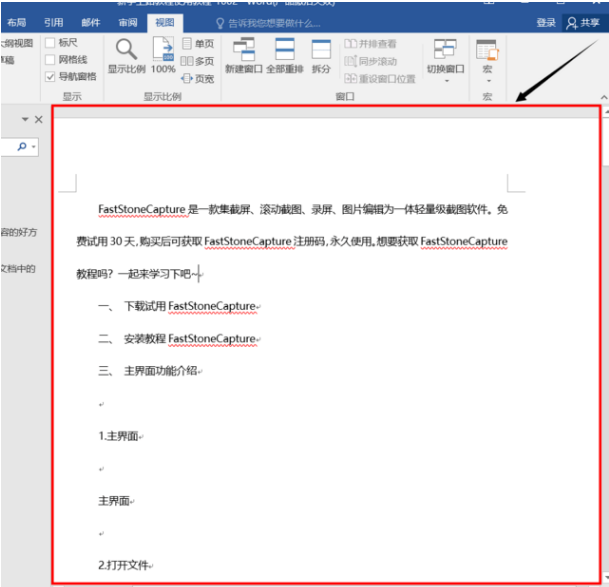Click the navigation search magnifier icon
The image size is (609, 587).
[22, 146]
